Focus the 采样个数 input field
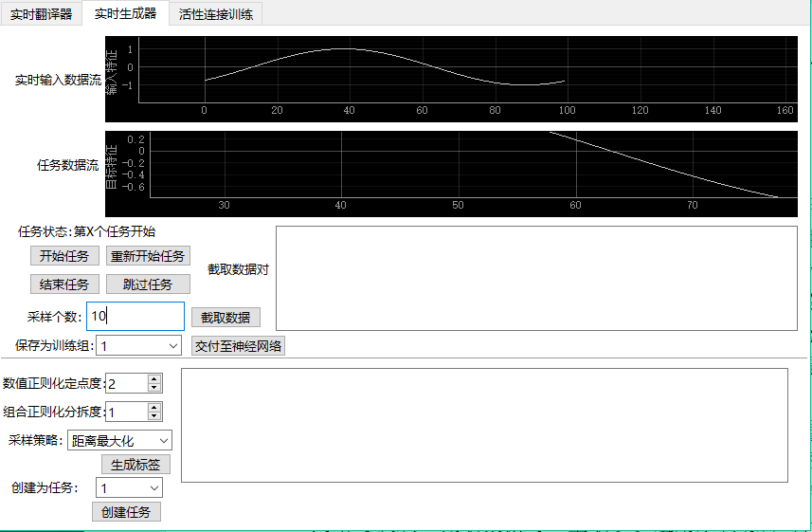Viewport: 812px width, 532px height. tap(135, 317)
